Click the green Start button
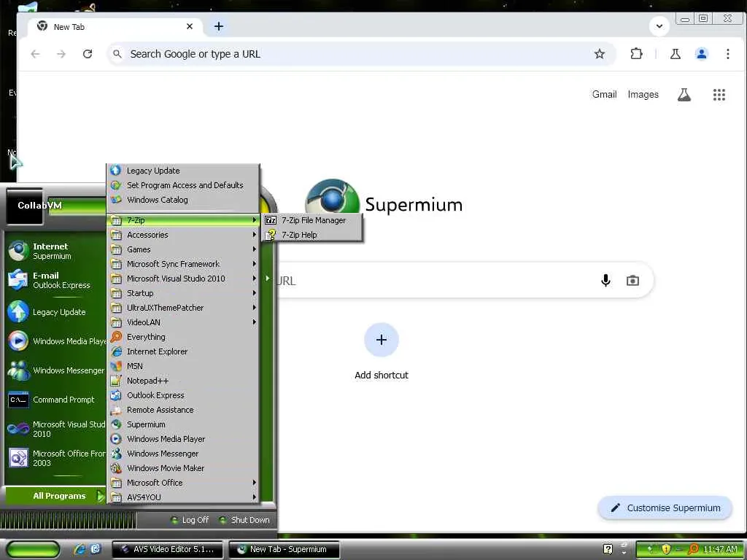747x560 pixels. (33, 550)
